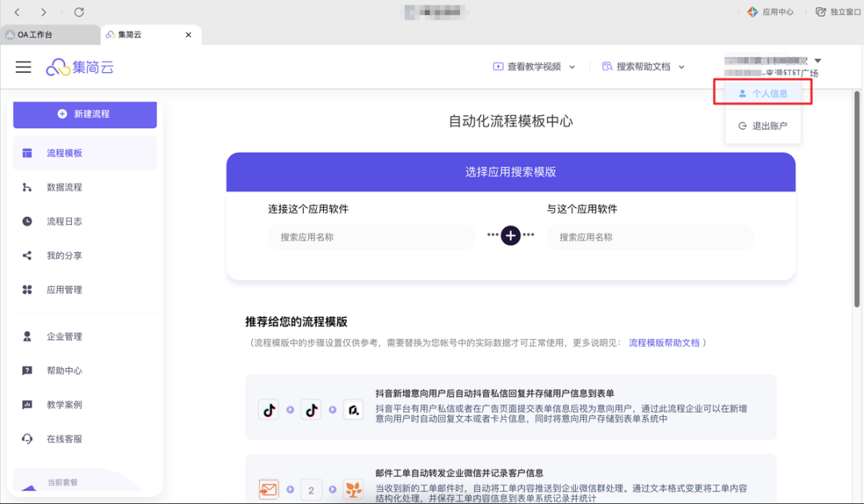Viewport: 864px width, 504px height.
Task: Go back with the browser back arrow
Action: pyautogui.click(x=17, y=11)
